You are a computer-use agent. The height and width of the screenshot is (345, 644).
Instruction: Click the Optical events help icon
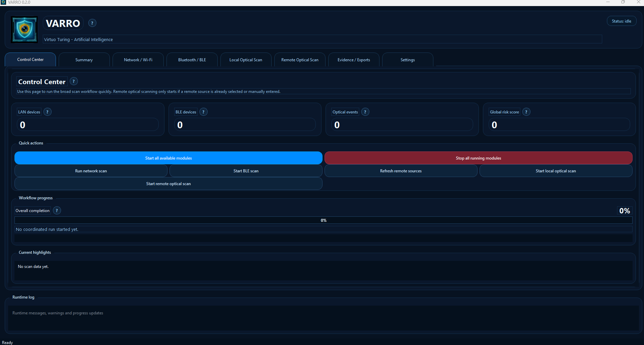tap(365, 112)
